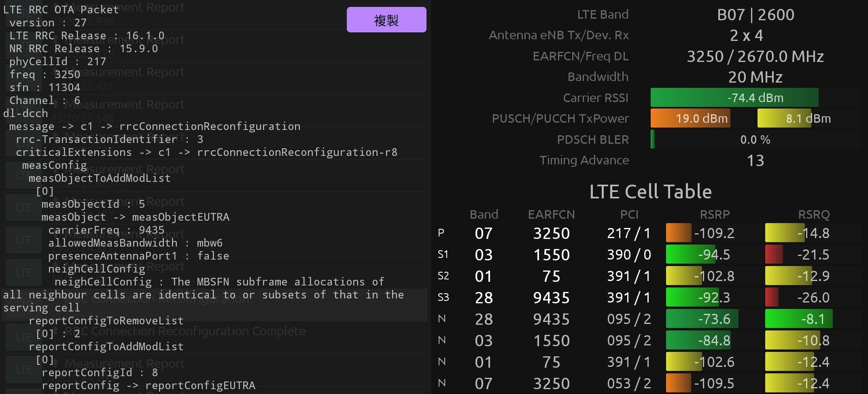
Task: Click the red RSRQ -26.0 bar
Action: click(772, 298)
